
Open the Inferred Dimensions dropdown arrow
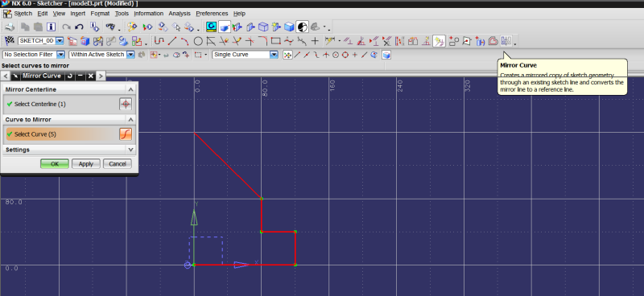(339, 41)
